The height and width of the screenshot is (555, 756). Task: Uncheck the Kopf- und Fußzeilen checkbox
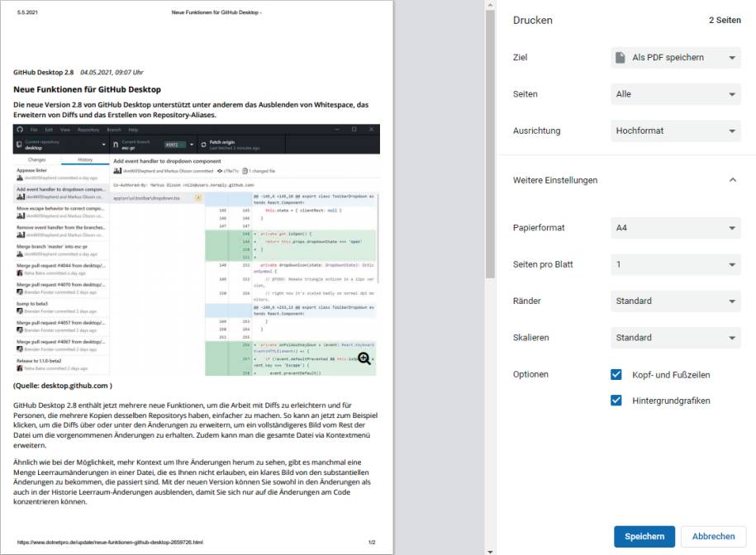(x=616, y=375)
